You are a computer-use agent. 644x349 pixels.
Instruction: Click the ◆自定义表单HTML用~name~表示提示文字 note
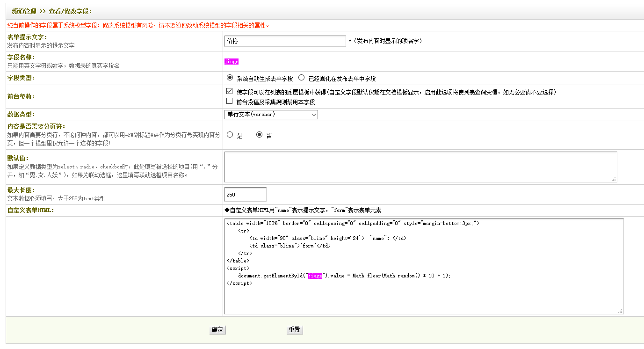(303, 211)
